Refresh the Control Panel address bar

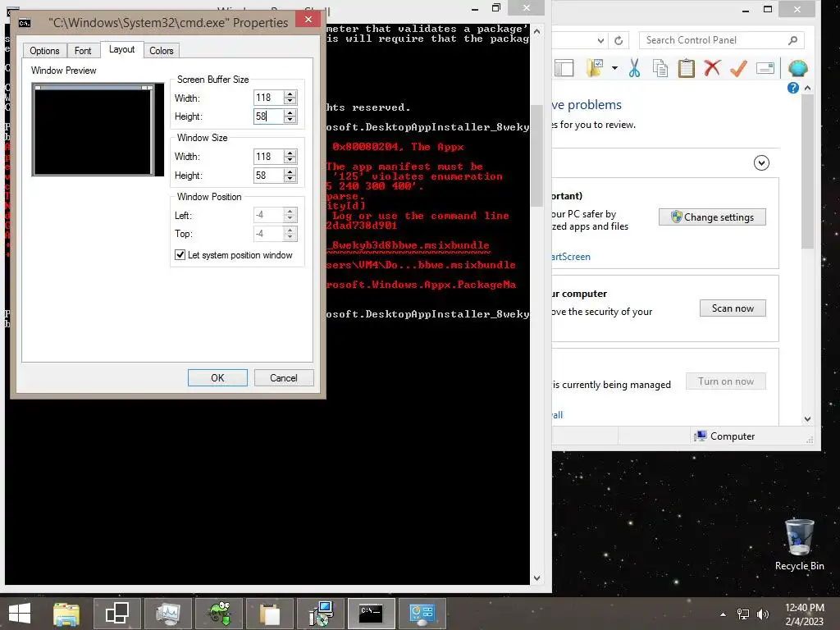tap(619, 40)
